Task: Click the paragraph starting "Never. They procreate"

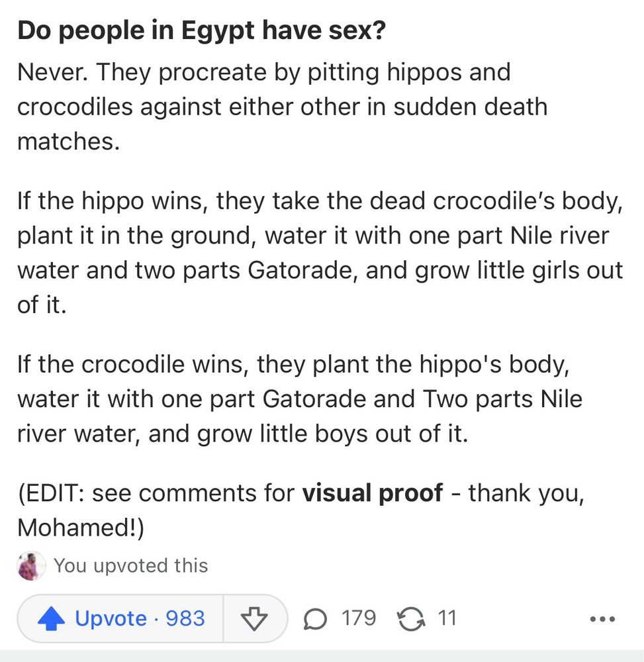Action: coord(281,106)
